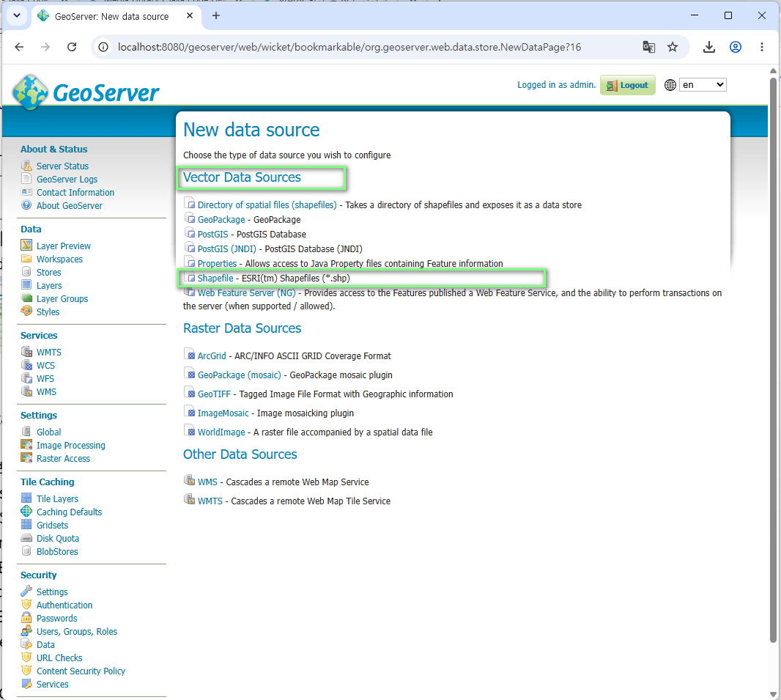The height and width of the screenshot is (700, 781).
Task: Open About GeoServer sidebar link
Action: 69,205
